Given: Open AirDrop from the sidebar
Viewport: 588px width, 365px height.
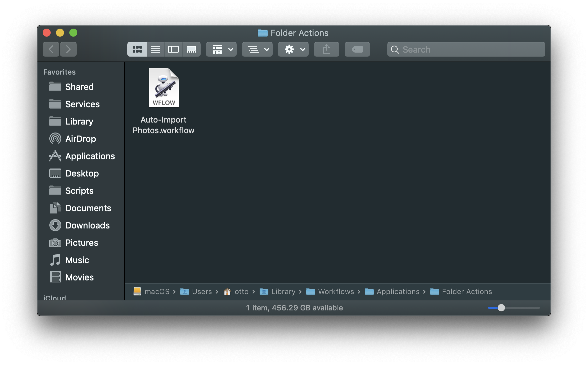Looking at the screenshot, I should [x=80, y=139].
